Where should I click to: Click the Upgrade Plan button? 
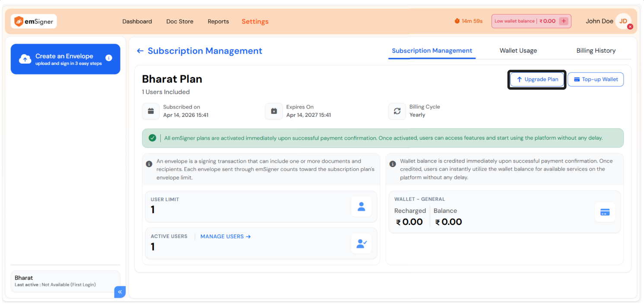[x=537, y=80]
